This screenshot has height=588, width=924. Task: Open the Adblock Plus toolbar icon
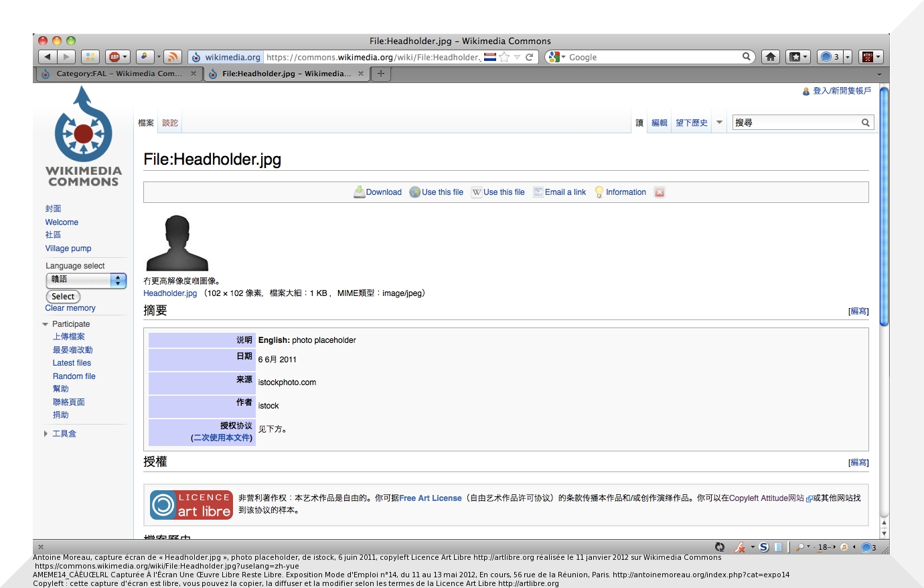(x=114, y=57)
